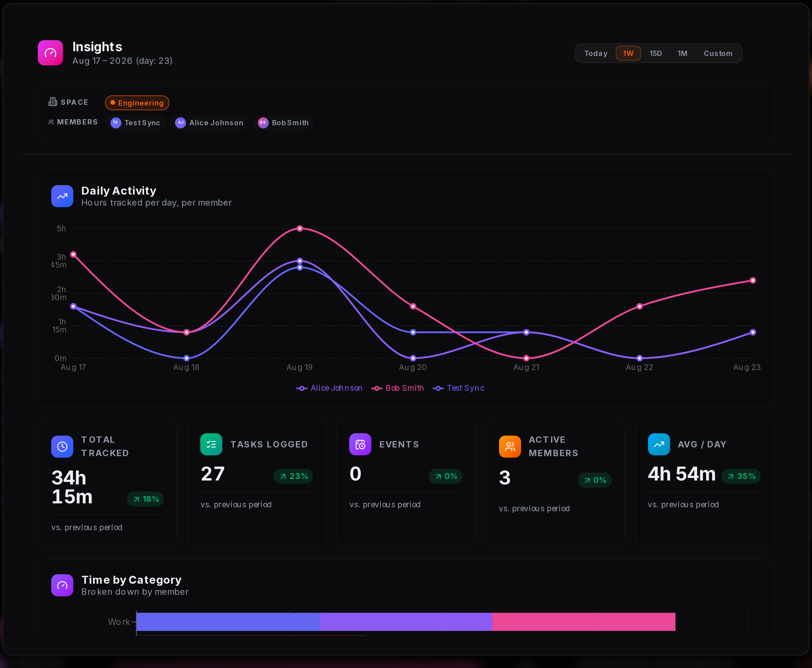Click the blue Work bar segment
This screenshot has height=668, width=812.
(x=228, y=622)
